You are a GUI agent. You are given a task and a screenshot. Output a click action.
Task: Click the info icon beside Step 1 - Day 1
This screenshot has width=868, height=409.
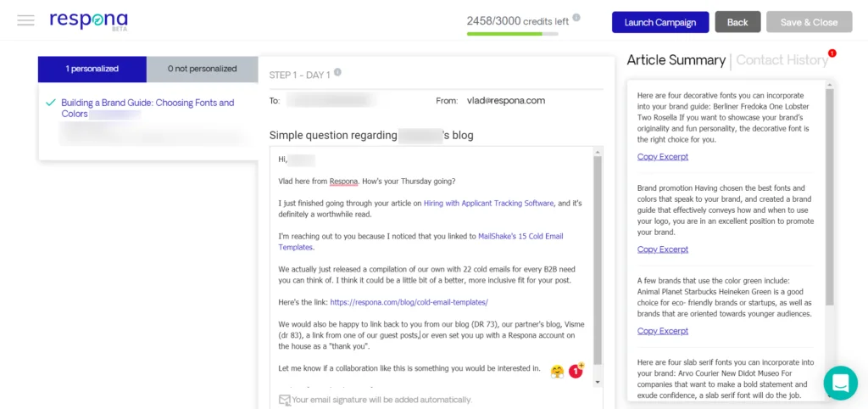point(337,72)
